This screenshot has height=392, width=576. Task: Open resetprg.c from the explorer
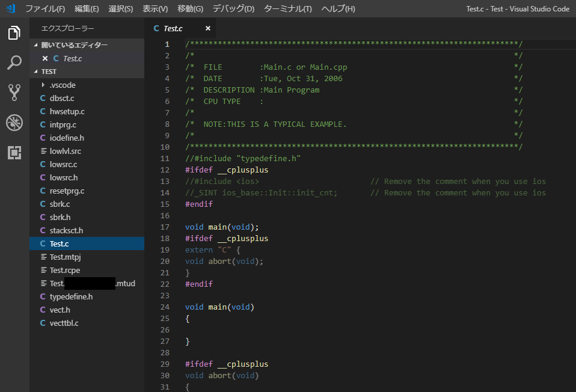[x=87, y=191]
